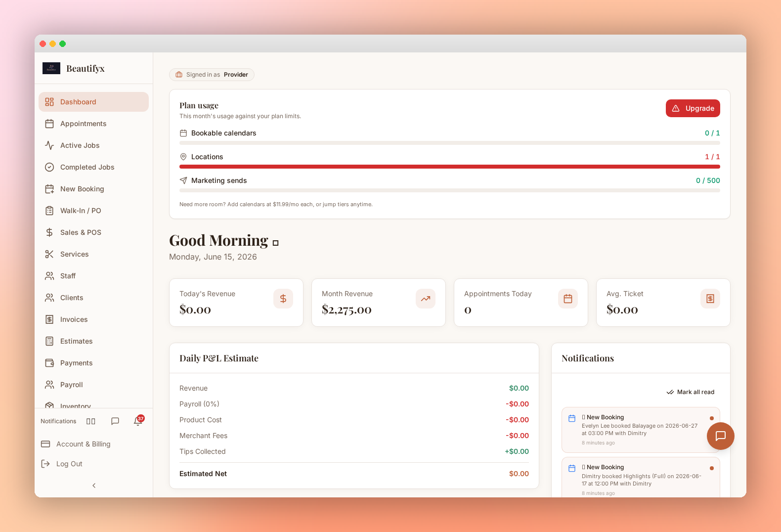Click the Active Jobs pulse icon
The height and width of the screenshot is (532, 781).
click(49, 145)
